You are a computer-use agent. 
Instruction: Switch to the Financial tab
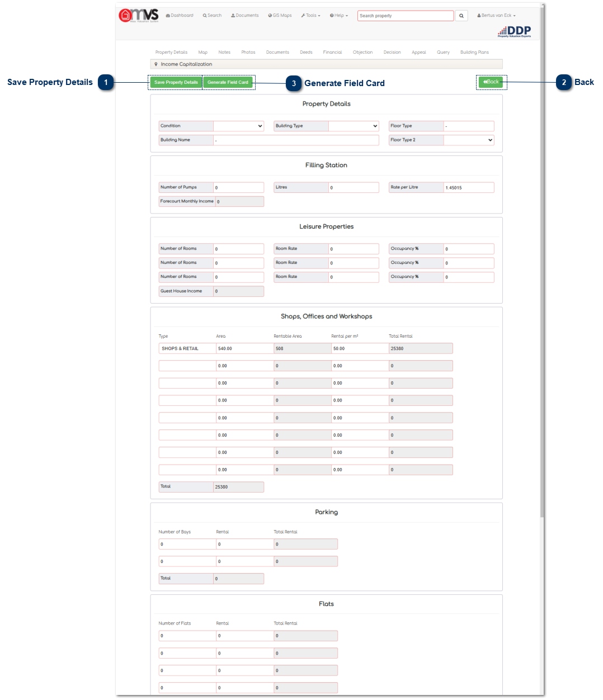(x=332, y=52)
